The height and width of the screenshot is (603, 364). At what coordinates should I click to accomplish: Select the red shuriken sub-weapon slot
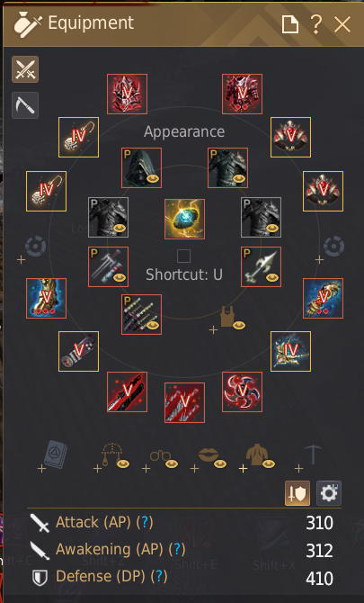coord(243,391)
